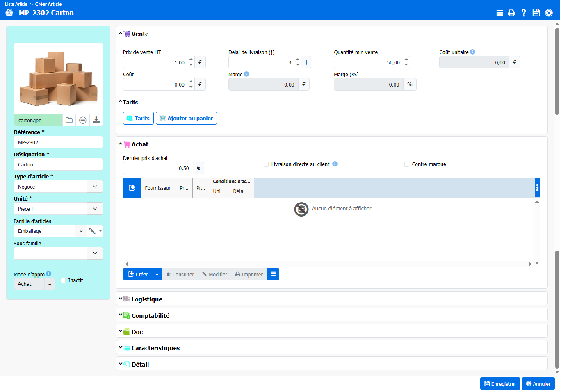Image resolution: width=561 pixels, height=392 pixels.
Task: Expand the Logistique section
Action: pos(146,299)
